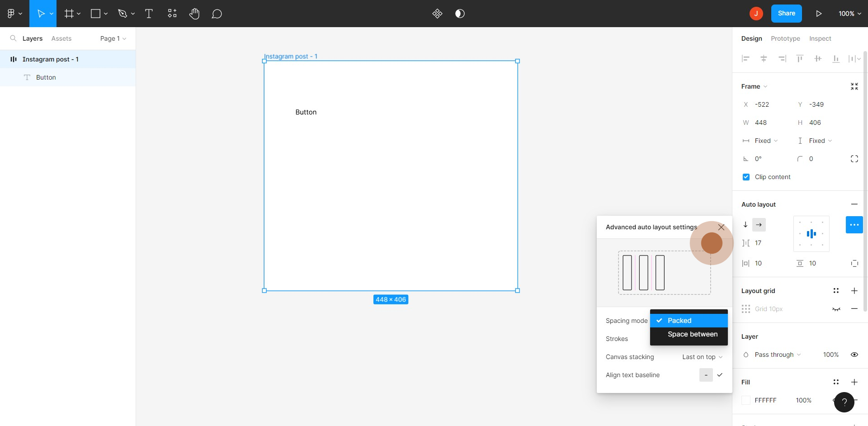Open Canvas stacking Last on top dropdown

[x=702, y=357]
